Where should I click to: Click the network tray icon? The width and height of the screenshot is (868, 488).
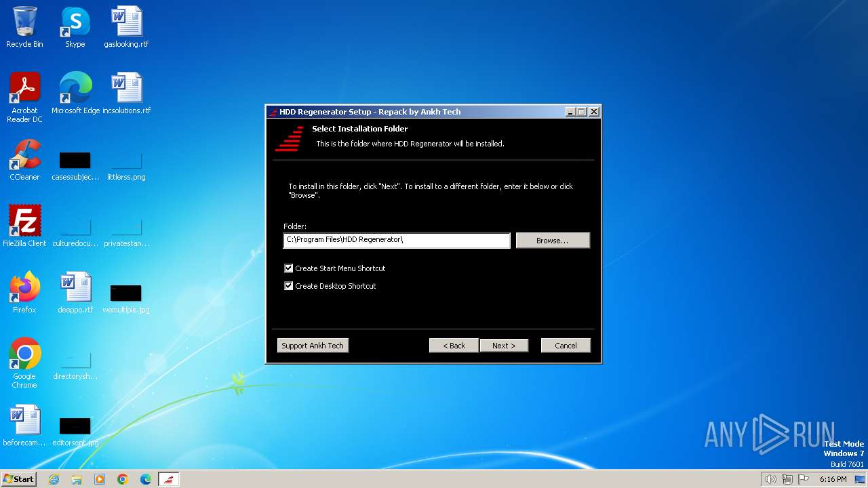coord(787,479)
